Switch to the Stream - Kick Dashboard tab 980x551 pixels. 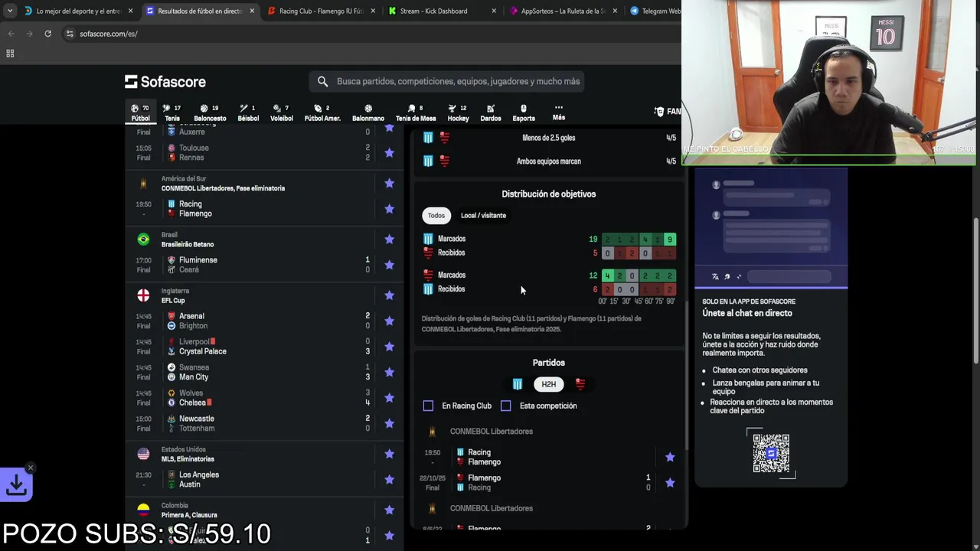[441, 11]
